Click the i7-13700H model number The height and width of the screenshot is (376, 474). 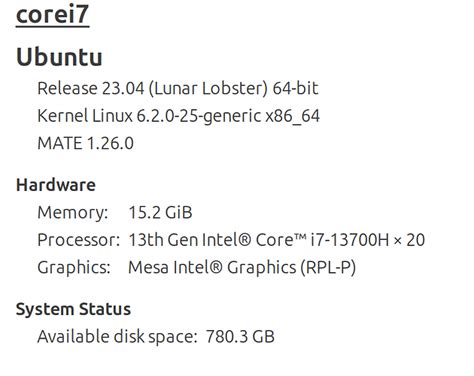coord(349,240)
